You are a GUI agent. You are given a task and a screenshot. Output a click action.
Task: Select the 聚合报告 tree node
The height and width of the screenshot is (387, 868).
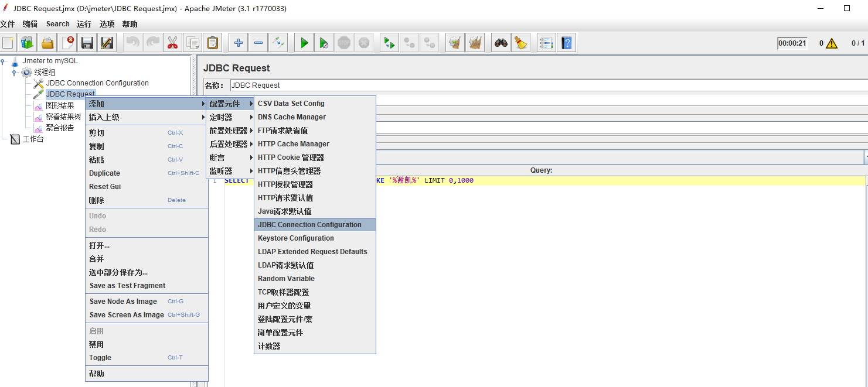click(60, 128)
